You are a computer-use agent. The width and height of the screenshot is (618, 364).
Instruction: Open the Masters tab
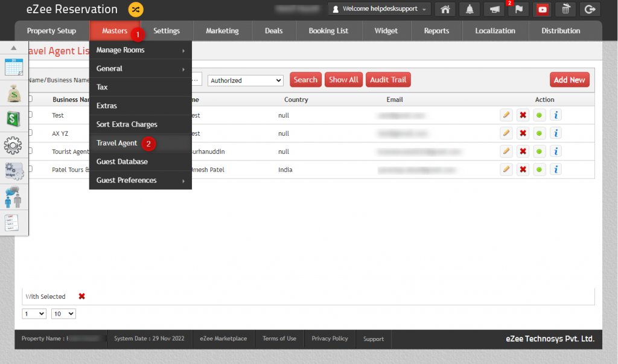point(115,31)
